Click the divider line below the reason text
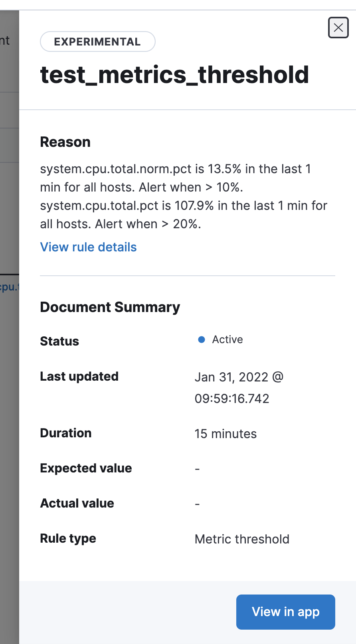The height and width of the screenshot is (644, 356). 187,275
